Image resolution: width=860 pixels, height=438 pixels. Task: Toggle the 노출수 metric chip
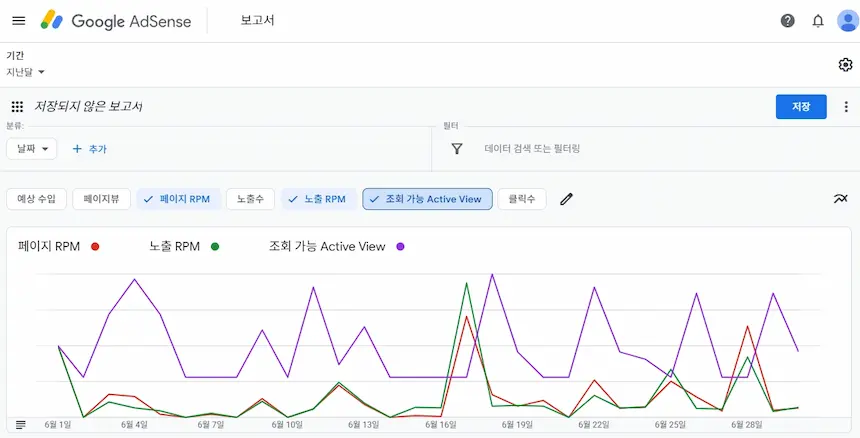point(250,199)
